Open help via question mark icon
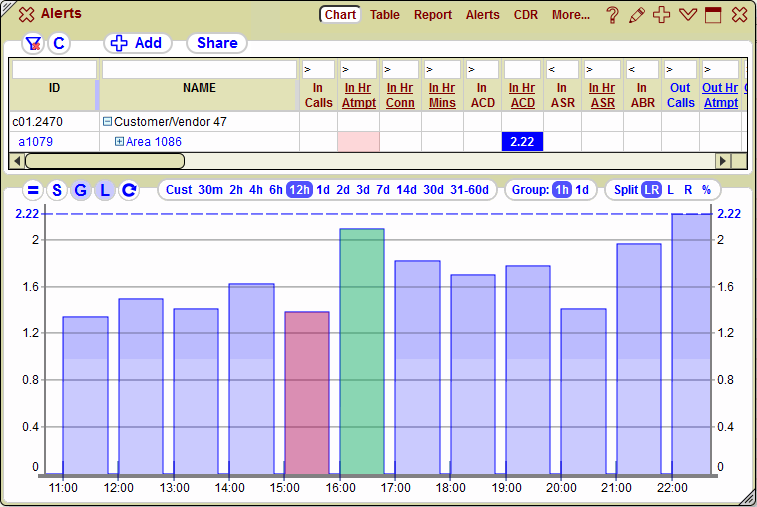The image size is (757, 507). coord(612,15)
